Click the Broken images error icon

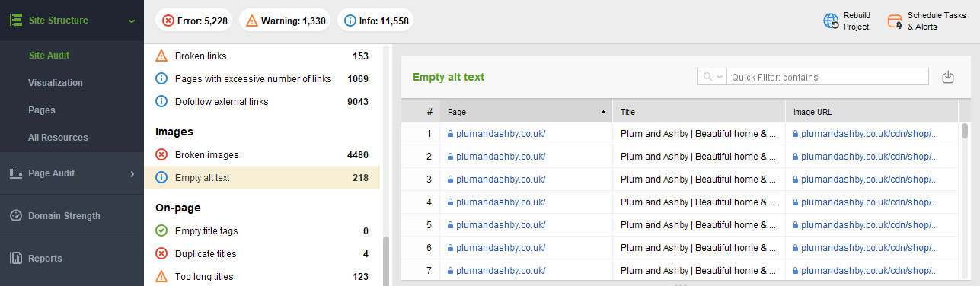[x=161, y=155]
